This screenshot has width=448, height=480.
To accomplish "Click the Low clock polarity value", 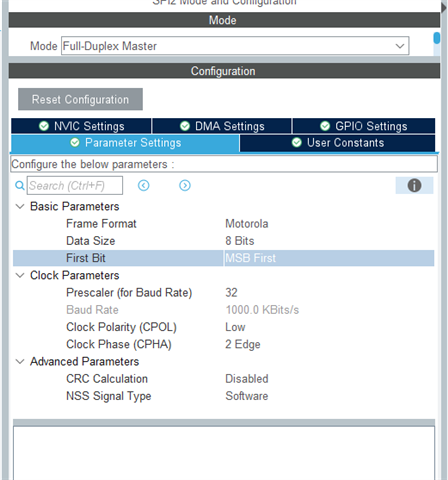I will pyautogui.click(x=235, y=327).
